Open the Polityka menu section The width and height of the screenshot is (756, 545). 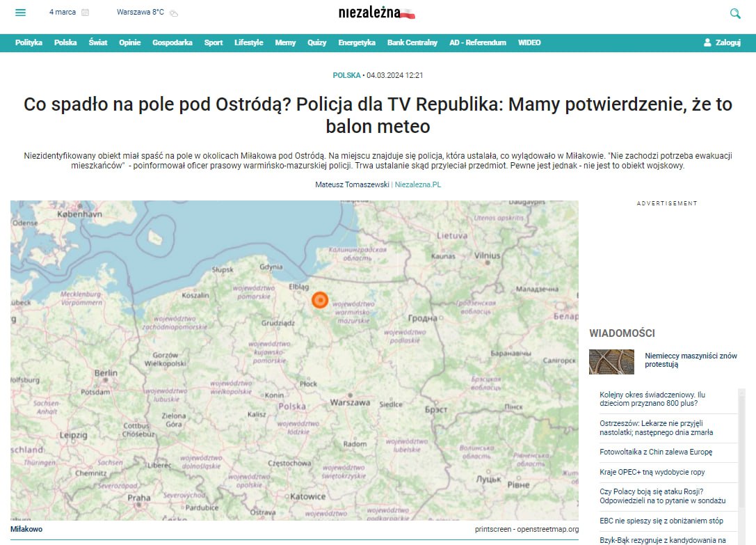coord(29,42)
